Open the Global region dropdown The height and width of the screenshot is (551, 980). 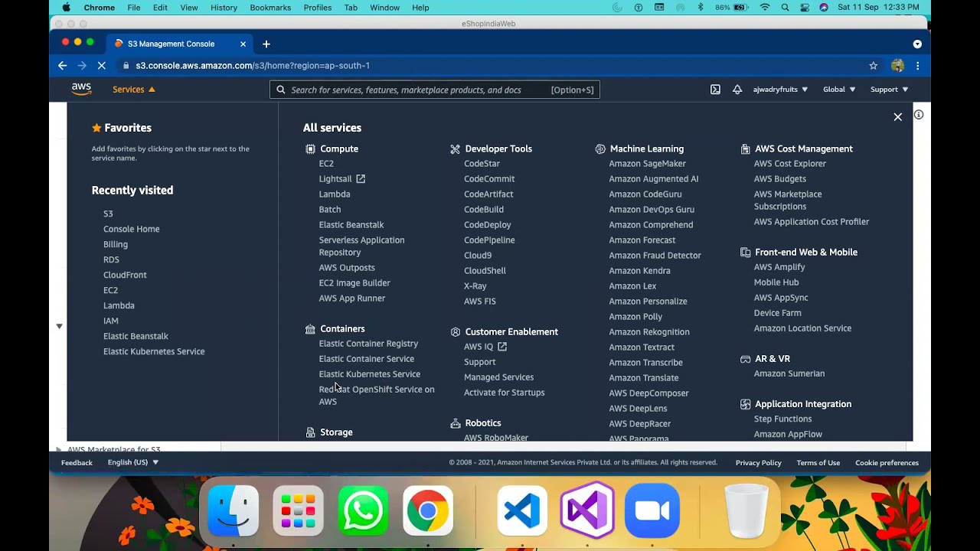click(839, 90)
